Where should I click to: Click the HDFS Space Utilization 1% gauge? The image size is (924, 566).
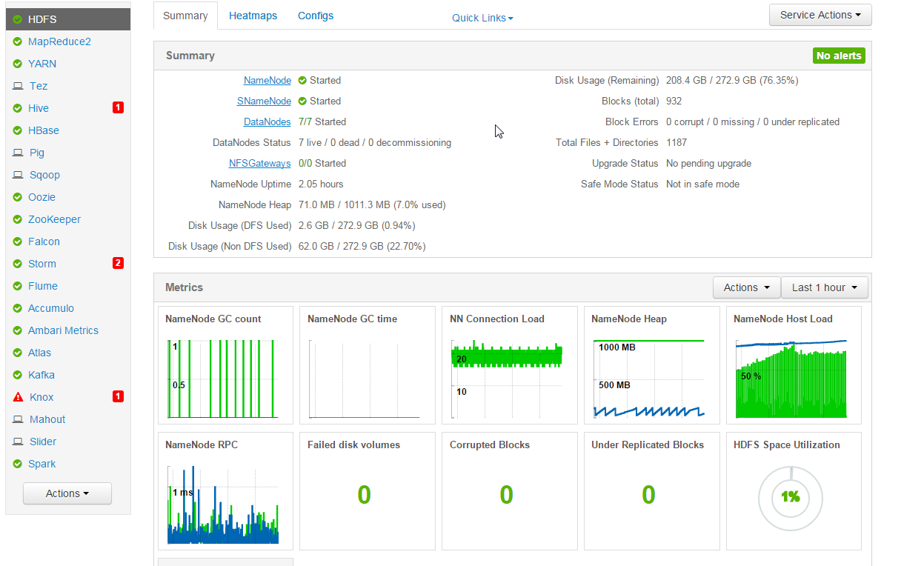(x=791, y=497)
